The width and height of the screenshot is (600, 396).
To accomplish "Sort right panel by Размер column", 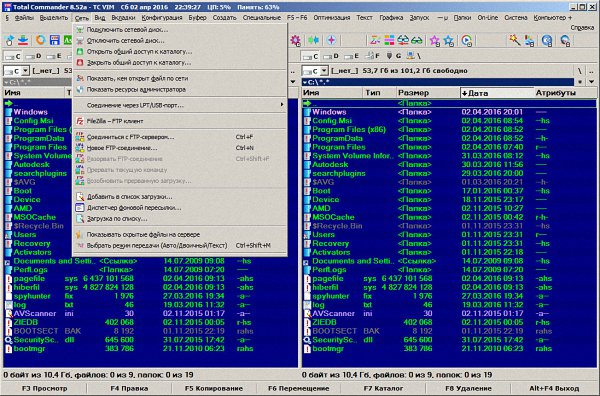I will pos(427,93).
